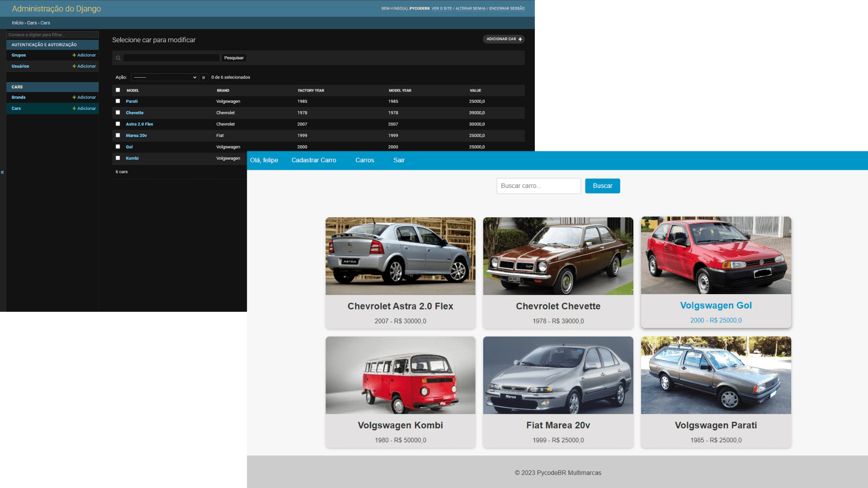
Task: Sort table by Factory Year column header
Action: pos(311,90)
